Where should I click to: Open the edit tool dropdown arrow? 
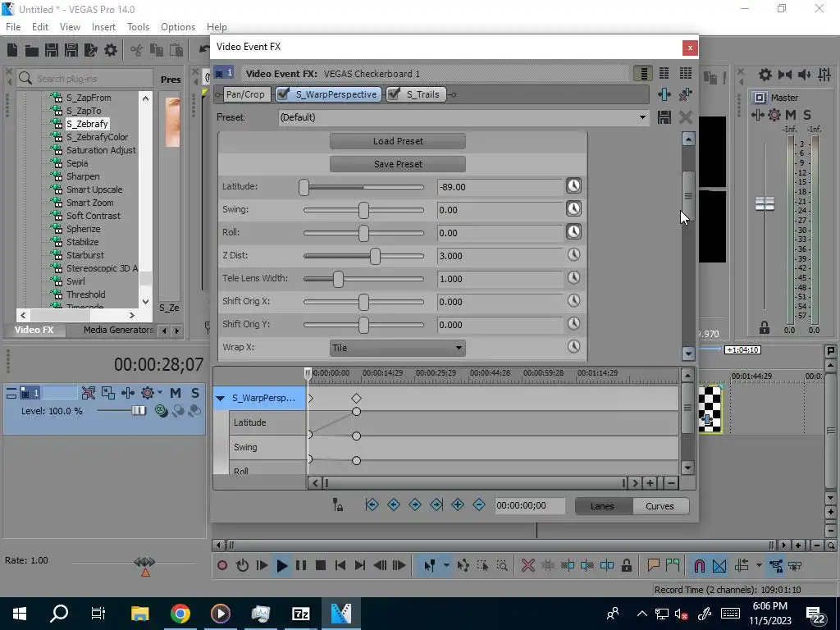[x=445, y=565]
